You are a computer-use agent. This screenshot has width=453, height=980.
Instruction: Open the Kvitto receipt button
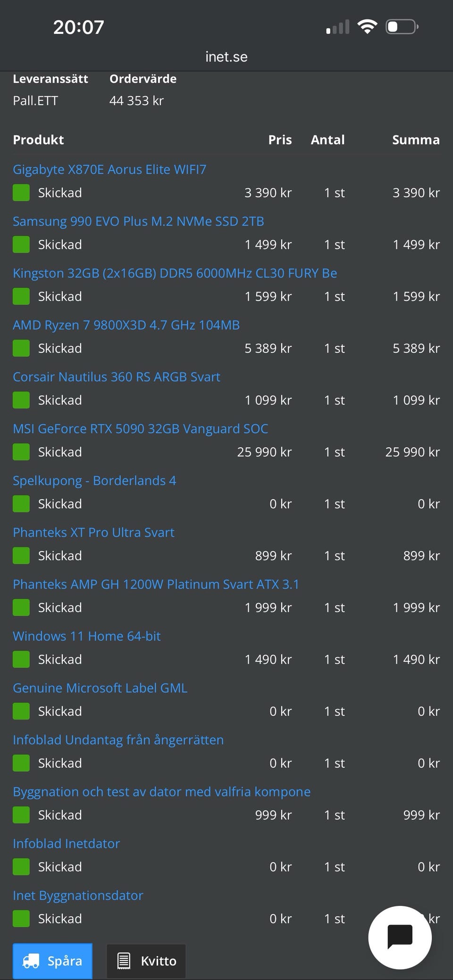point(146,961)
